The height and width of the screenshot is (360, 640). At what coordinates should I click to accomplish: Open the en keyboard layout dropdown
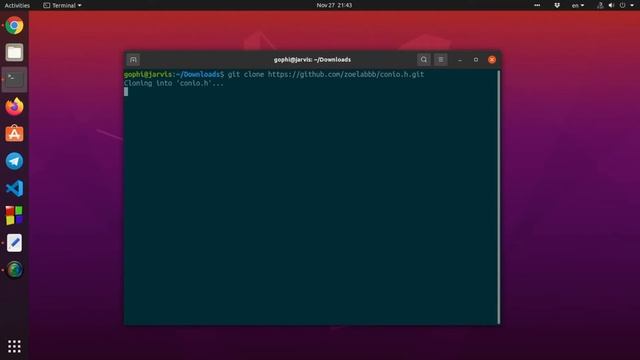coord(578,5)
